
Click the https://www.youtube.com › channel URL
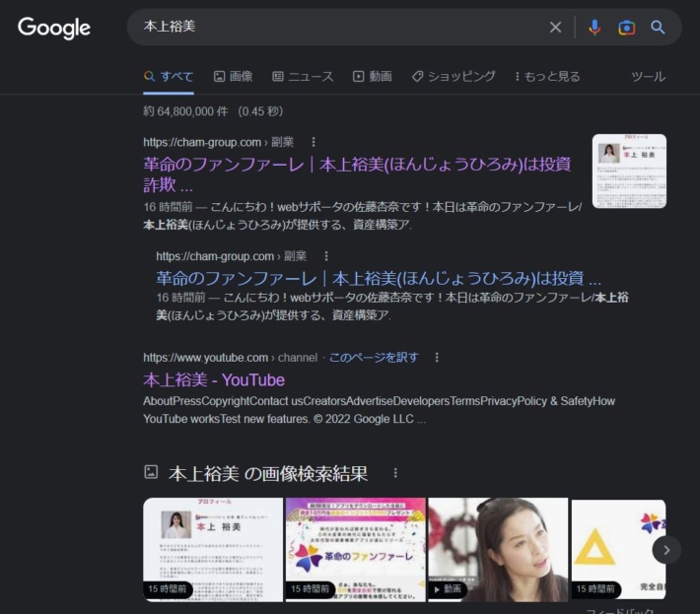[x=230, y=358]
